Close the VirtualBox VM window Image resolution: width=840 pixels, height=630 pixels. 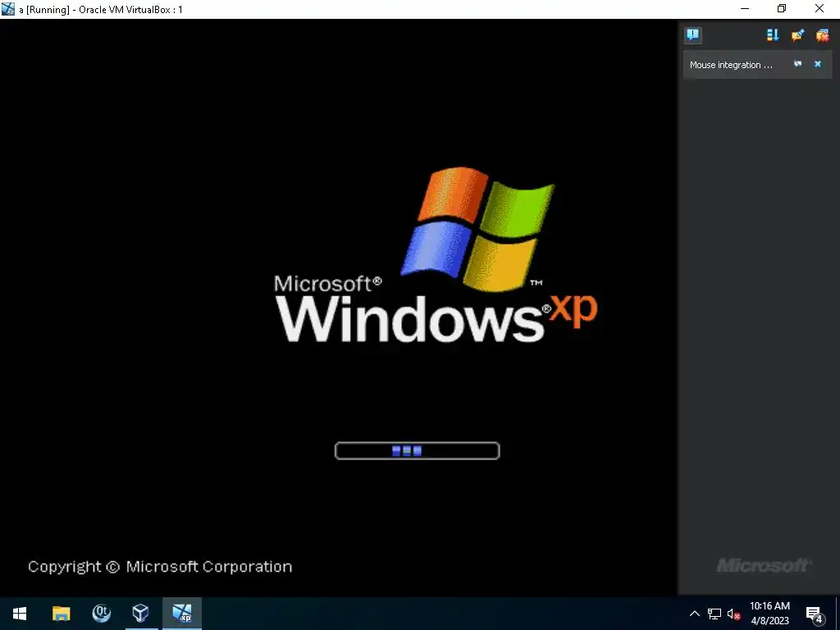[819, 8]
